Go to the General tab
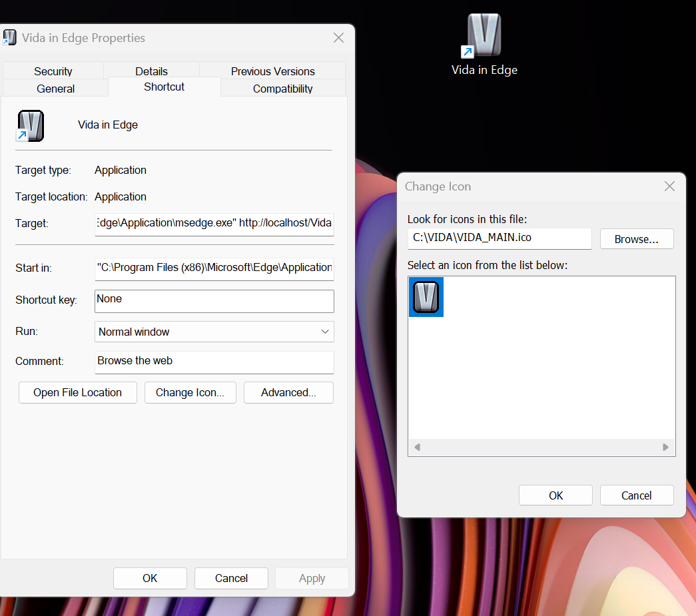 pos(55,89)
